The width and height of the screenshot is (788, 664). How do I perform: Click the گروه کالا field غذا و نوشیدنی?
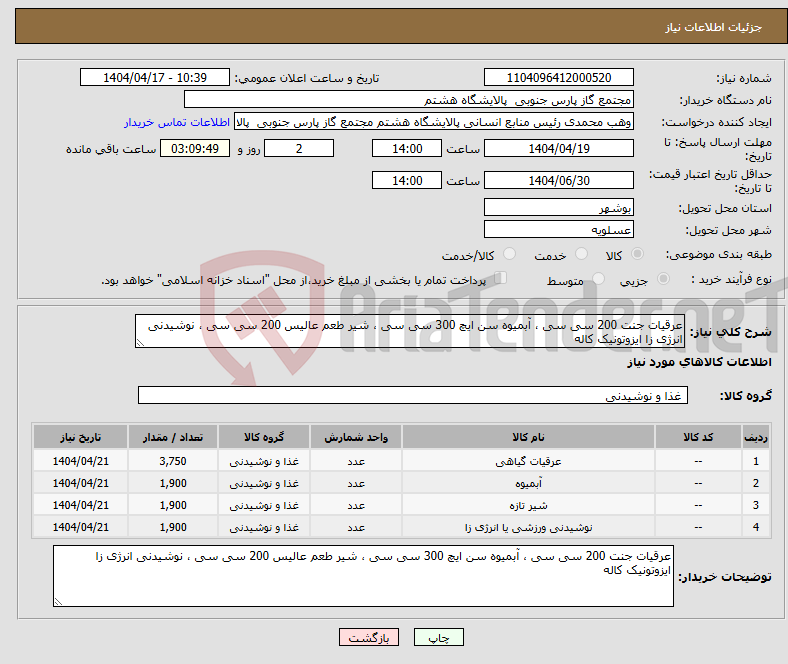413,395
